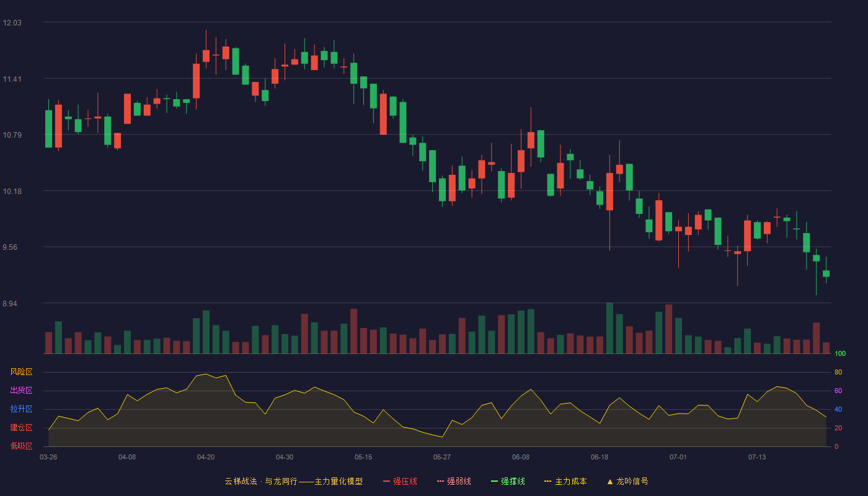Click the 04-08 date label
This screenshot has width=868, height=496.
click(127, 457)
